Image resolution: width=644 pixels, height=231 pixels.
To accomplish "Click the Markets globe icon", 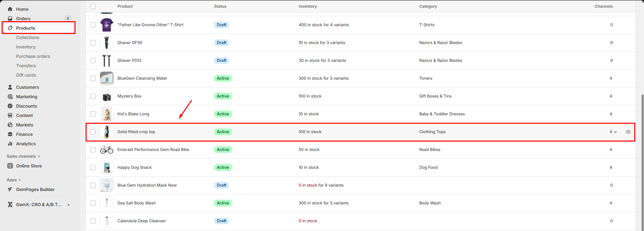I will 10,125.
